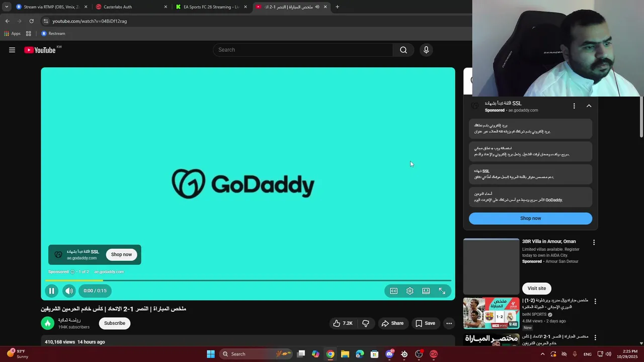The width and height of the screenshot is (644, 362).
Task: Open ENG language input switcher
Action: point(587,354)
